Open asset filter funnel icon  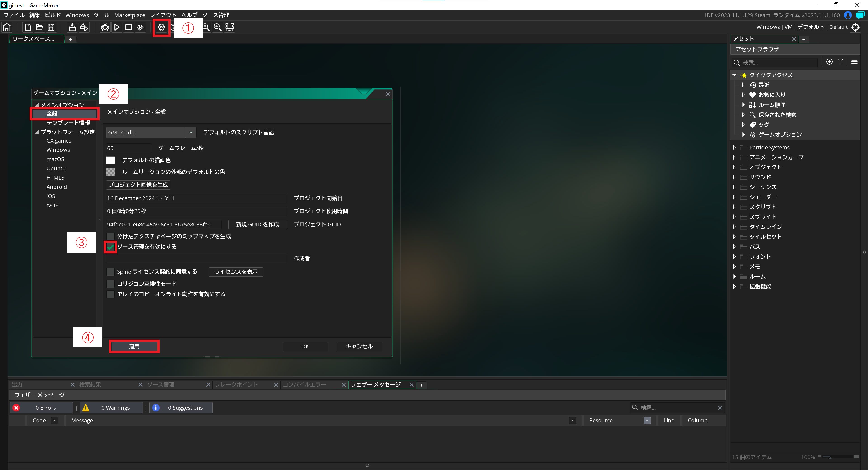click(x=840, y=62)
